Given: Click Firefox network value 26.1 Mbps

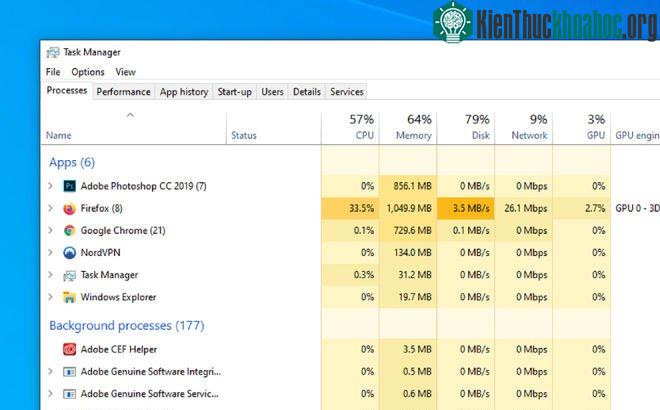Looking at the screenshot, I should coord(526,208).
